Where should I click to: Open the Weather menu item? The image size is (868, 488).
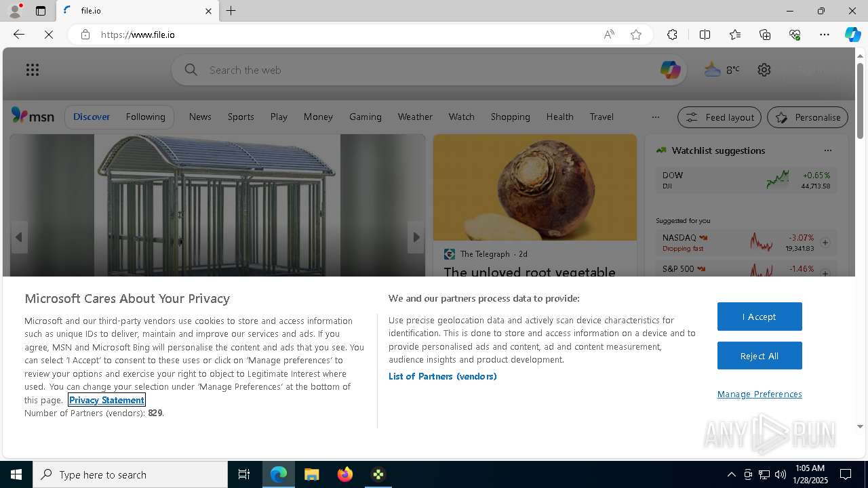tap(415, 117)
